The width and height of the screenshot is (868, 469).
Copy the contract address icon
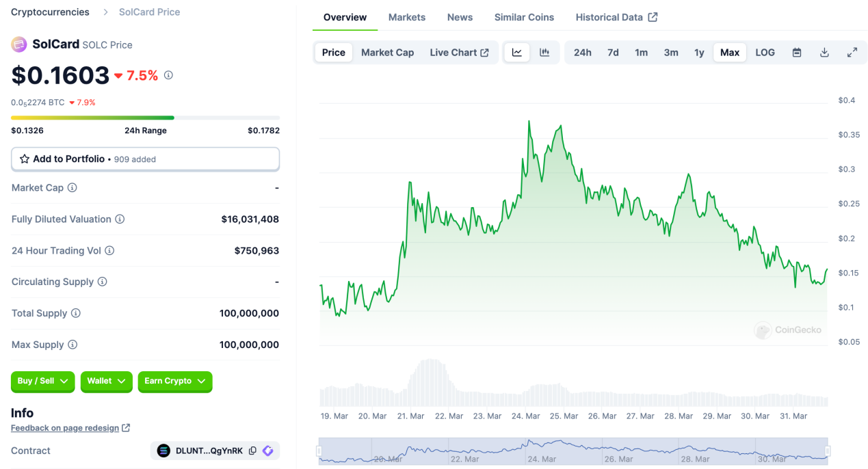coord(252,451)
